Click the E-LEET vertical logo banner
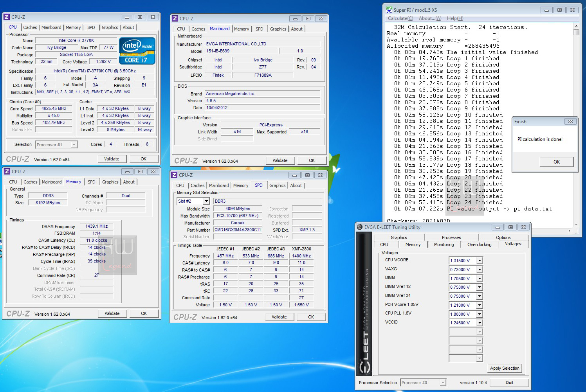 click(x=364, y=304)
